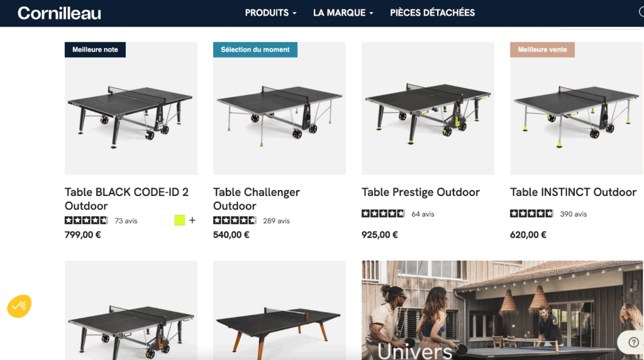Select the white color swatch

[165, 221]
